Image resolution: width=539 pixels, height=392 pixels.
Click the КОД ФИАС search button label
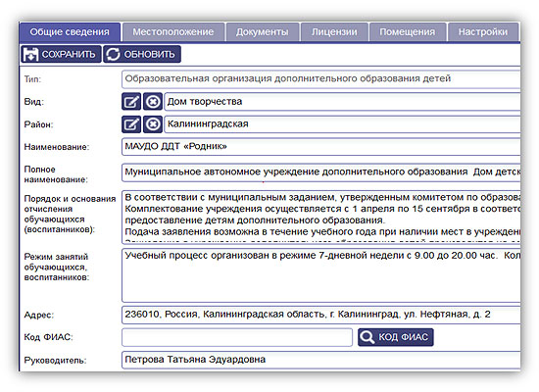(403, 337)
